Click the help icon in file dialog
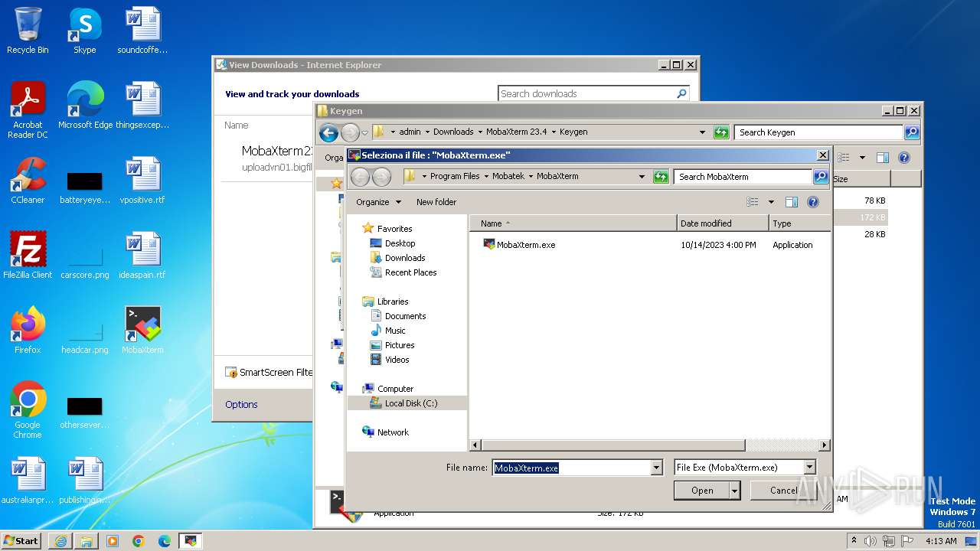The width and height of the screenshot is (980, 551). (813, 202)
